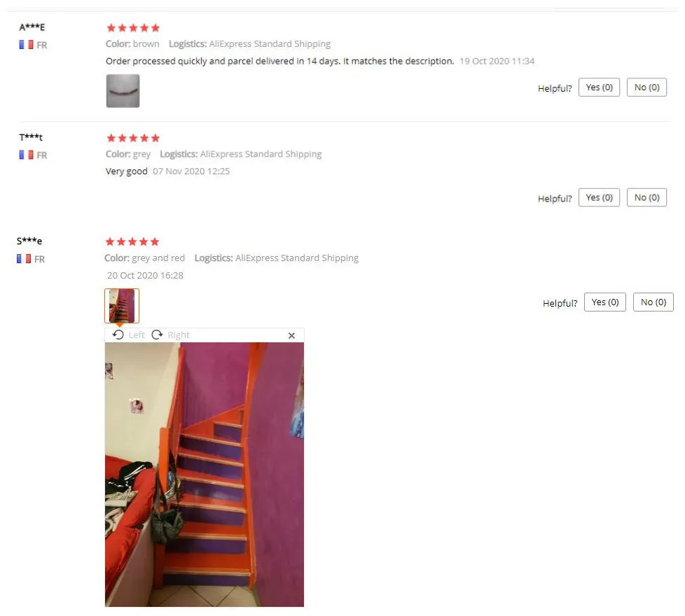
Task: Click the reviewer name S***e
Action: 29,241
